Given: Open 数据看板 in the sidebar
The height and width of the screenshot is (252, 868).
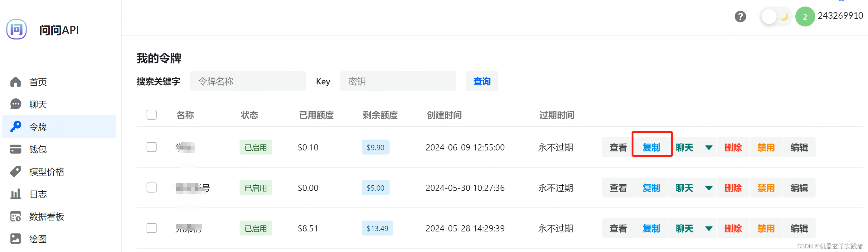Looking at the screenshot, I should point(59,216).
